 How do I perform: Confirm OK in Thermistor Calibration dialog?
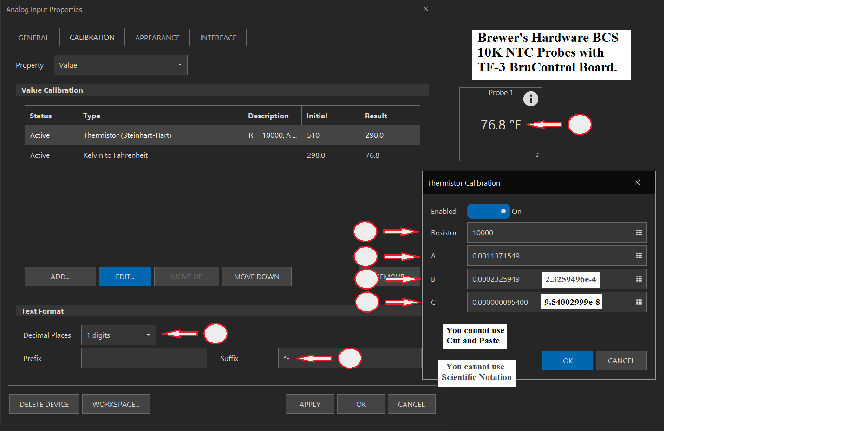coord(568,361)
